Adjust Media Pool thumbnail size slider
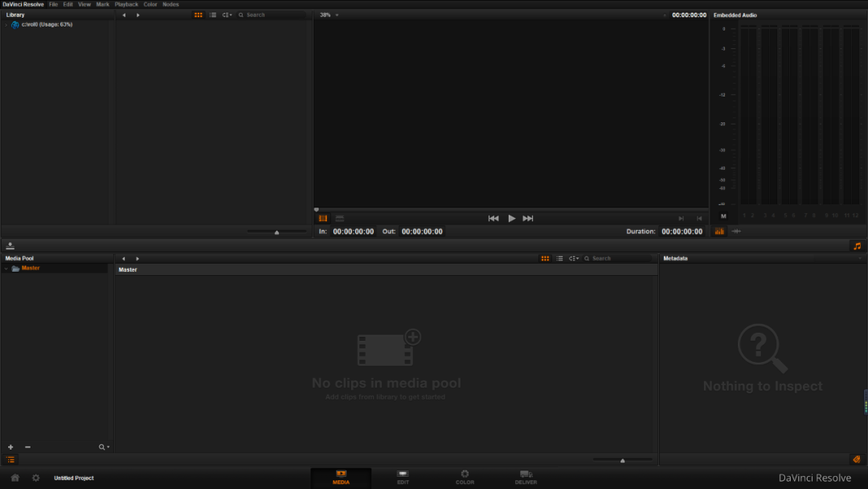Screen dimensions: 868x489 click(x=623, y=460)
